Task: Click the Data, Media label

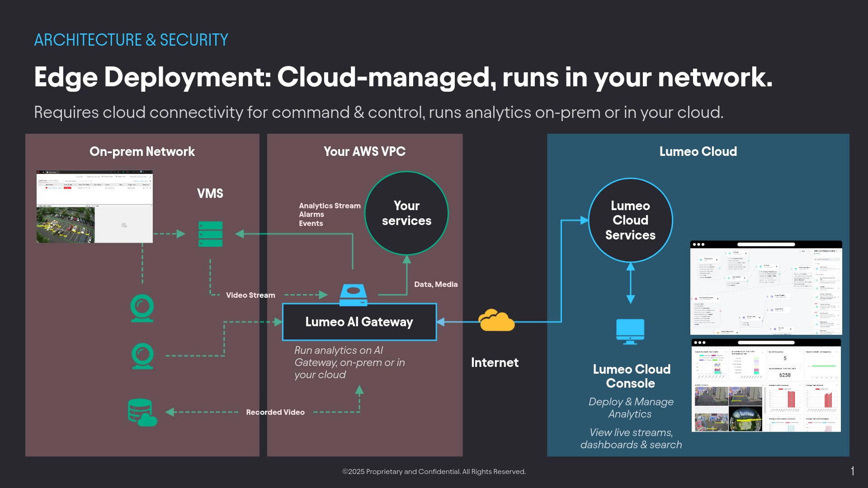Action: (x=436, y=284)
